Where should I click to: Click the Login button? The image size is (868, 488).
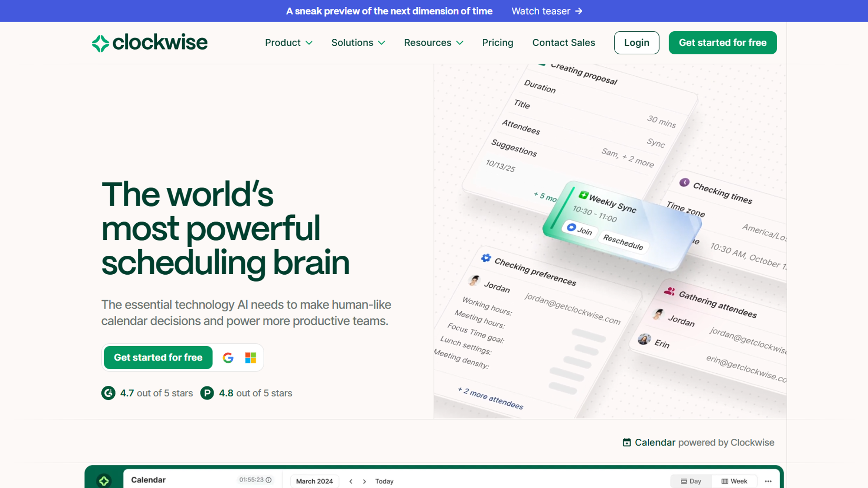click(636, 42)
